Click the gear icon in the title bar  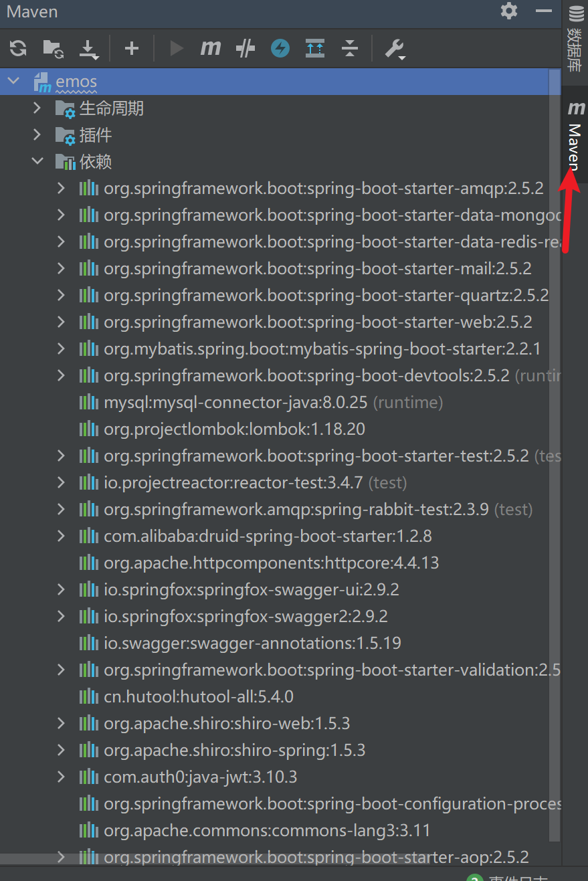click(508, 11)
